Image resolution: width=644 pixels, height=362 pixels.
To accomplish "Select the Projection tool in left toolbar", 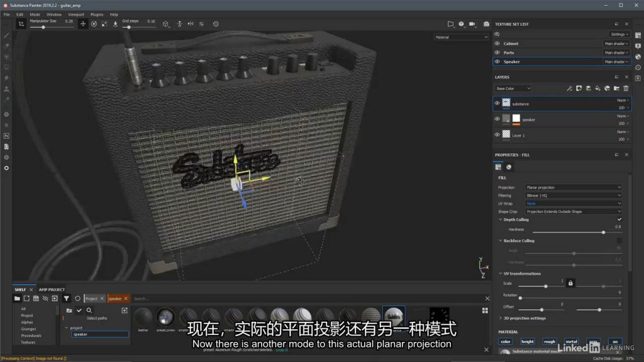I will click(x=6, y=57).
